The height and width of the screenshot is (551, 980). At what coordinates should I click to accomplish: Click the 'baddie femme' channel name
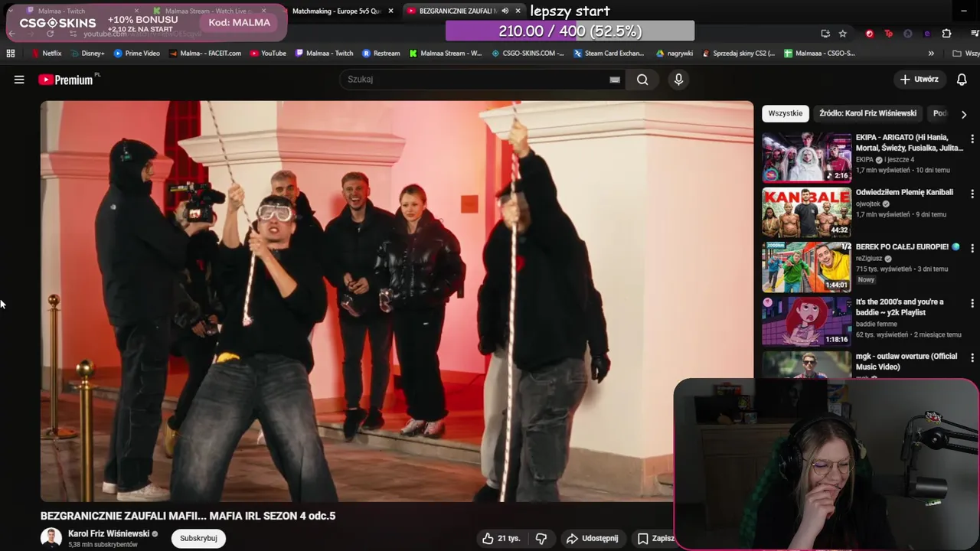coord(877,324)
